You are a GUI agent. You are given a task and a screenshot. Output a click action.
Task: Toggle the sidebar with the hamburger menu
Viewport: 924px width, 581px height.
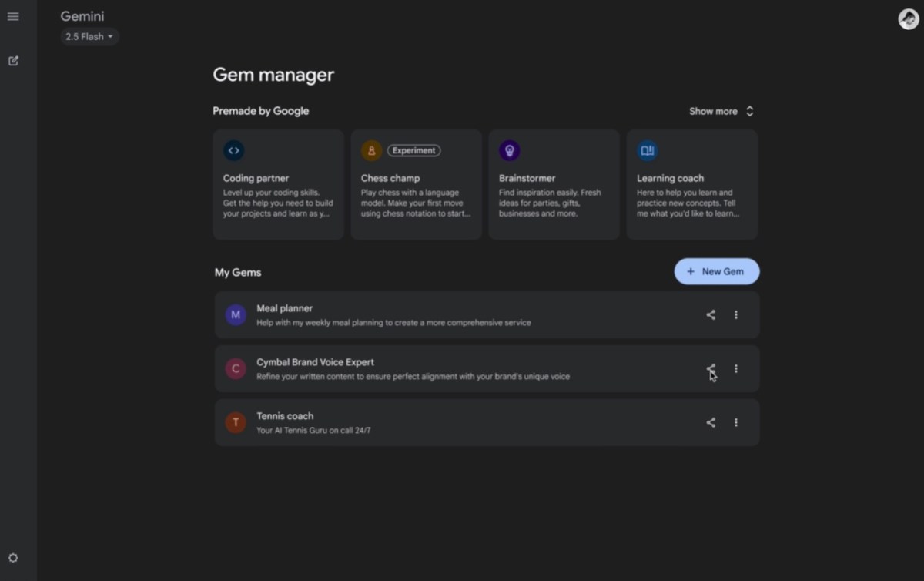click(13, 16)
